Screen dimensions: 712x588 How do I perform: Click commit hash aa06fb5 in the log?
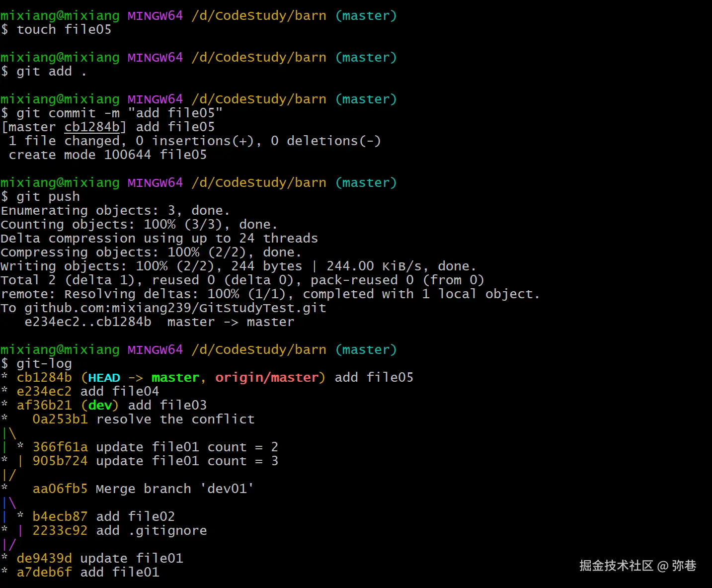coord(60,489)
